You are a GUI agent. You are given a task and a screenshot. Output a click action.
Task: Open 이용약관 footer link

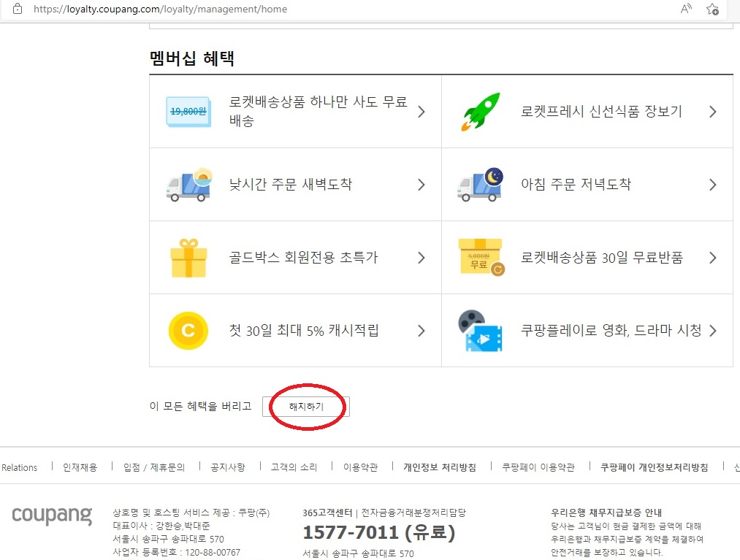click(x=361, y=467)
